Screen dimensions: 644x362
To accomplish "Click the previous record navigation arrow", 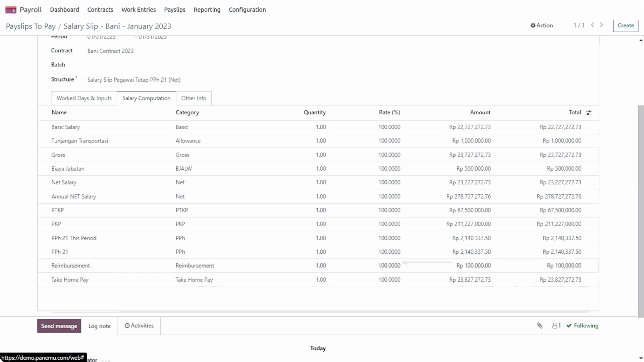I will click(x=592, y=25).
